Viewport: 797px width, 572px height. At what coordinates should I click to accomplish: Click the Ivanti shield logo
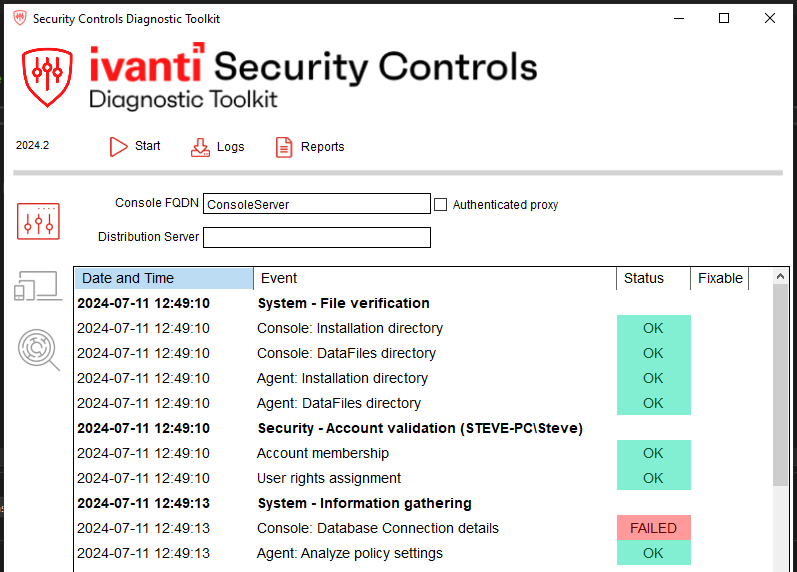point(48,75)
